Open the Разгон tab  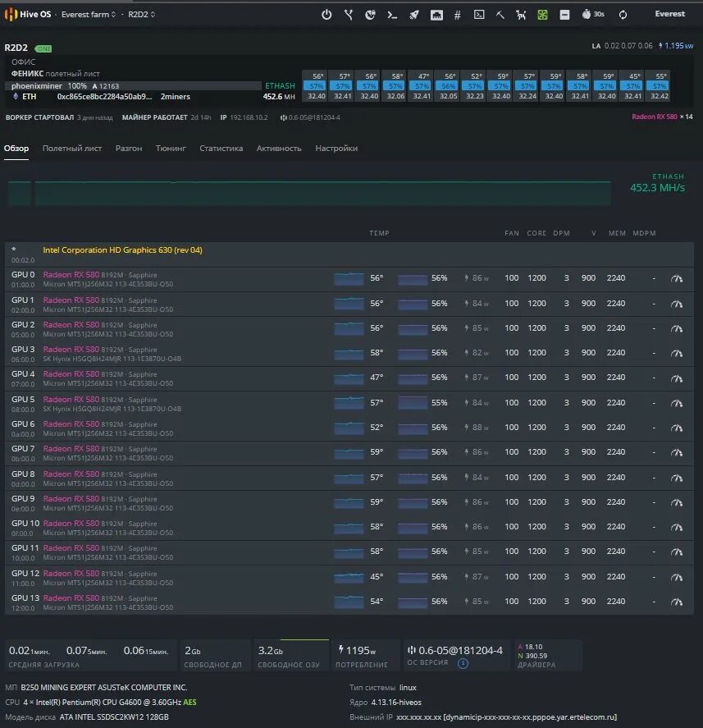click(x=129, y=148)
